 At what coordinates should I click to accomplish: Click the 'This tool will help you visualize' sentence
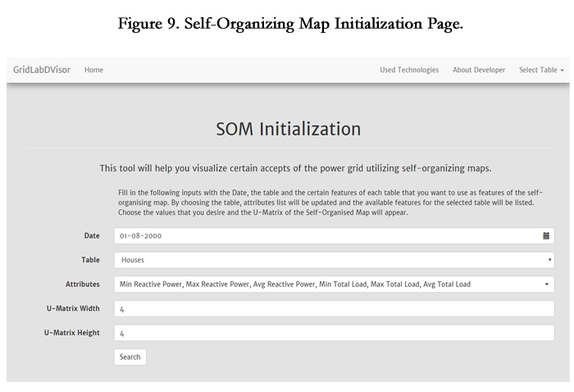[295, 168]
